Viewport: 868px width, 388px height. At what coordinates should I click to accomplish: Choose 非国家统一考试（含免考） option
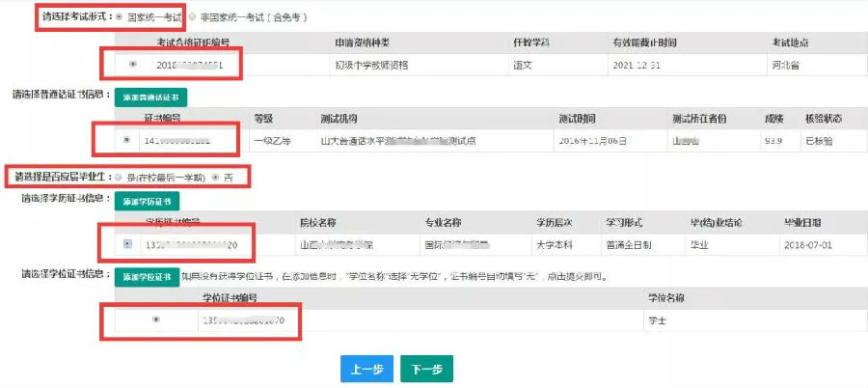click(x=193, y=17)
